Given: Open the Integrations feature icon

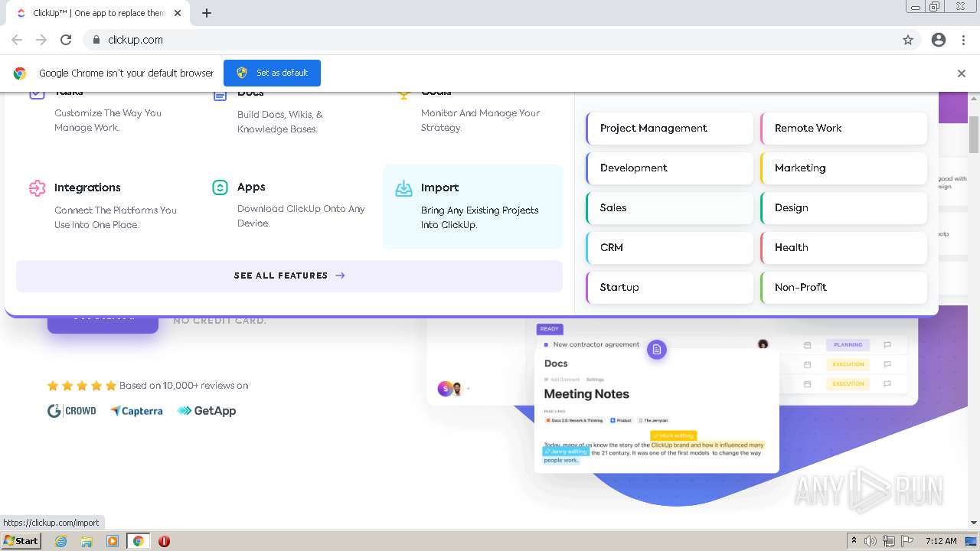Looking at the screenshot, I should tap(37, 187).
